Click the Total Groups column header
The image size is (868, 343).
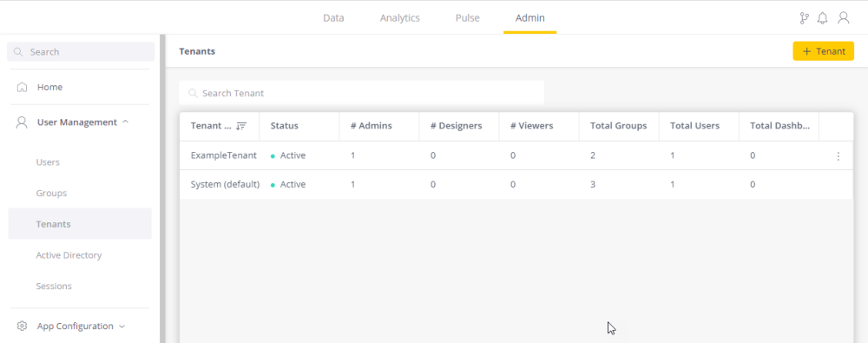pyautogui.click(x=618, y=126)
